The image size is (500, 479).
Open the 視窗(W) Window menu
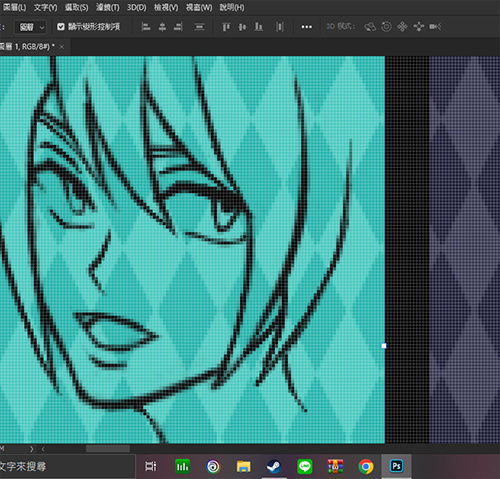coord(199,7)
